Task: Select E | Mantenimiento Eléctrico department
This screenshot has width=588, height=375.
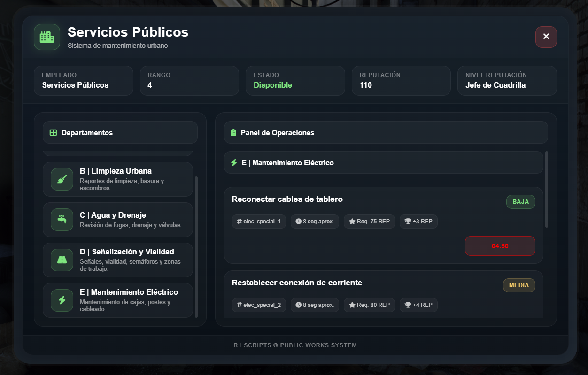Action: (118, 300)
